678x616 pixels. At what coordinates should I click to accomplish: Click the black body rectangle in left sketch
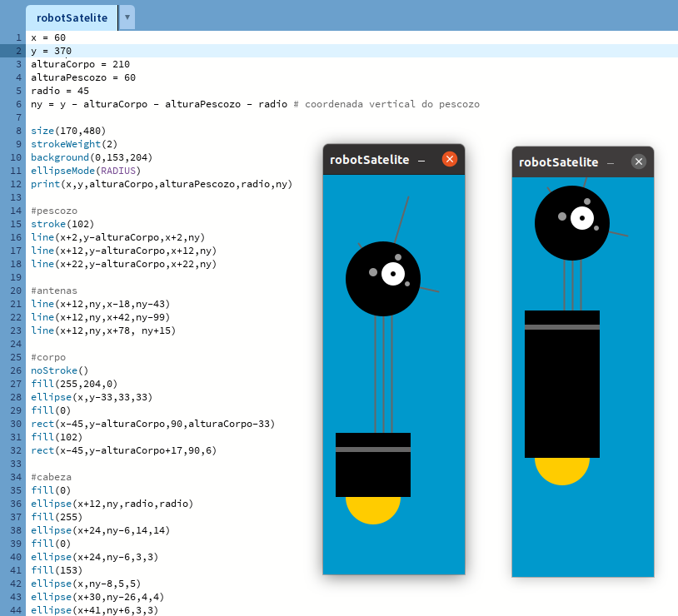372,474
